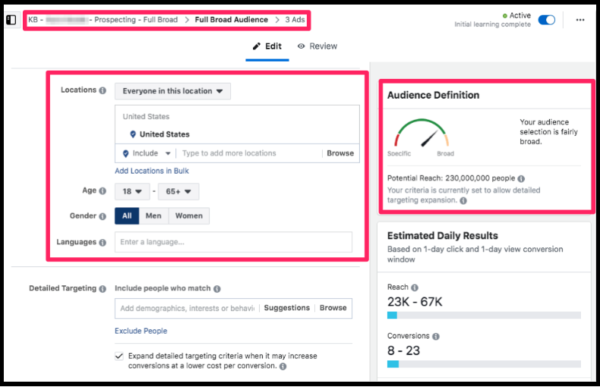
Task: Click the info icon next to Gender
Action: [103, 216]
